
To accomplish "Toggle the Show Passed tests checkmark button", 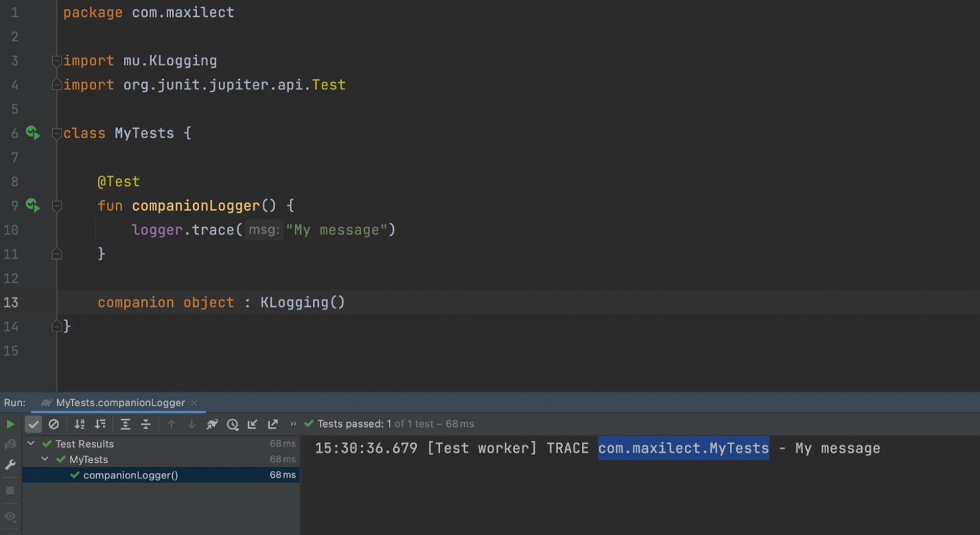I will coord(33,424).
